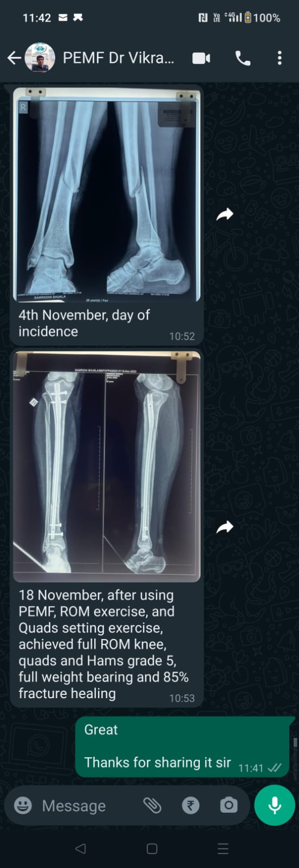Start a video call with the contact
The width and height of the screenshot is (299, 868).
point(201,58)
